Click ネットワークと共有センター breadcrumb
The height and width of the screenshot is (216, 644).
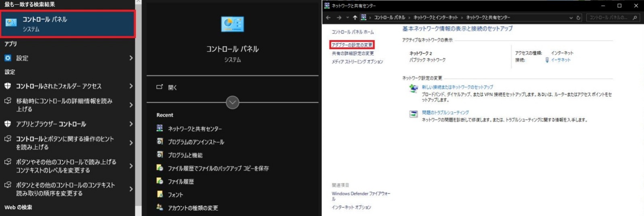tap(488, 18)
